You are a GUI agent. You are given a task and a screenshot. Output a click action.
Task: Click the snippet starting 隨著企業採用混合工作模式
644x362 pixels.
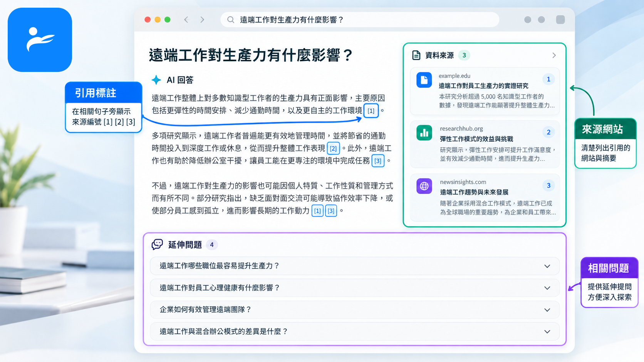coord(498,208)
